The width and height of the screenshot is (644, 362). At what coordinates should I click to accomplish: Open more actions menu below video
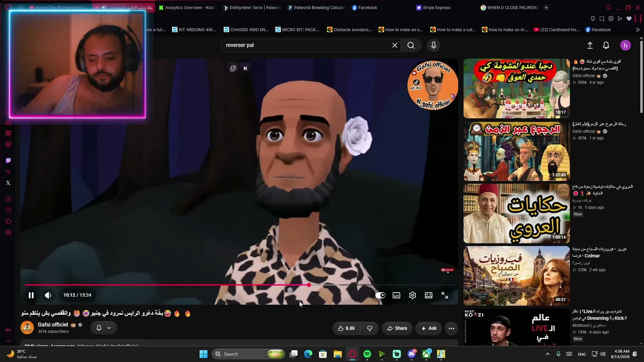pos(451,328)
